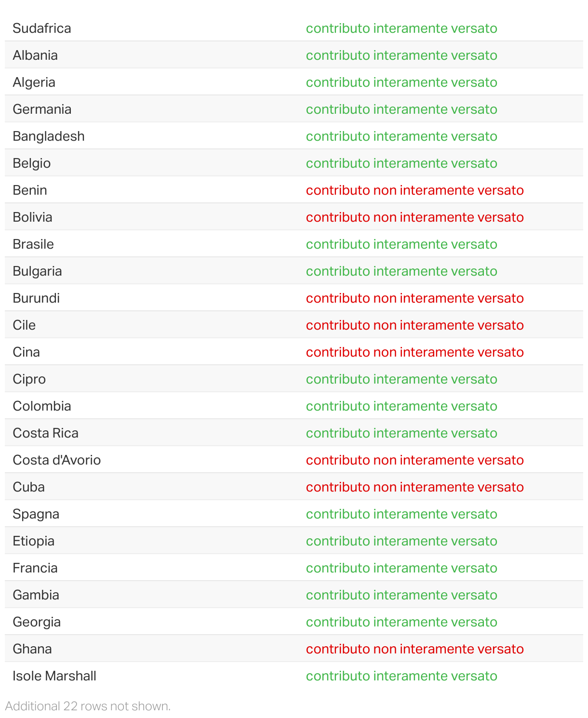Click the Burundi row name

point(36,298)
